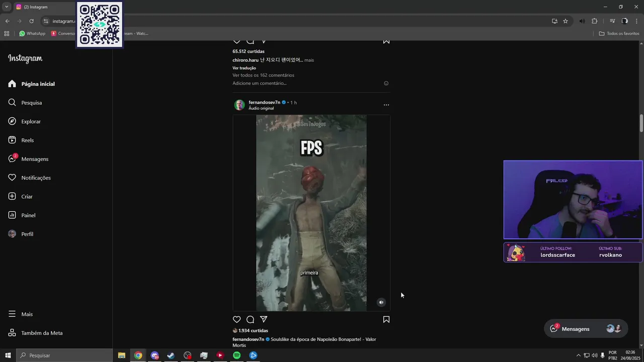The width and height of the screenshot is (644, 362).
Task: Open Chrome tab search dropdown
Action: click(x=7, y=7)
